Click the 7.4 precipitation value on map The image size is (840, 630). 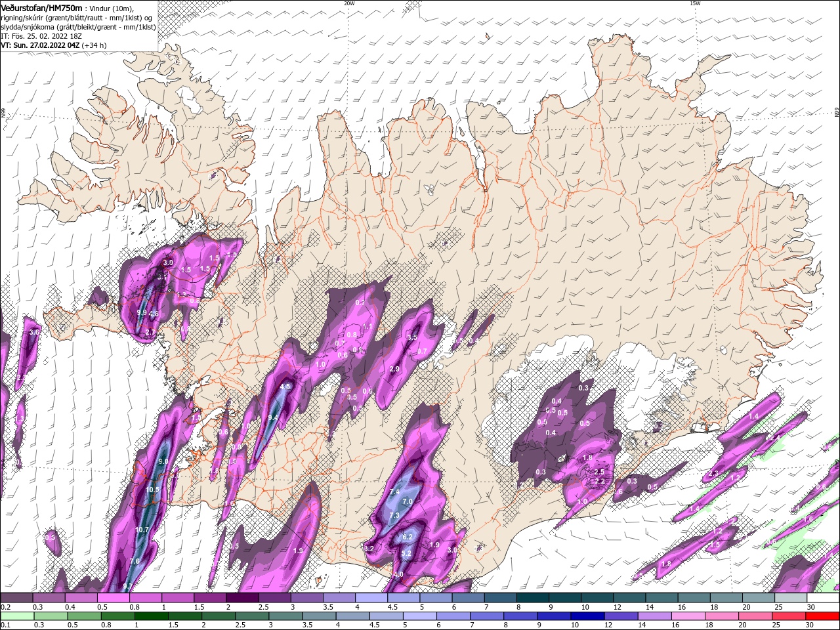click(x=394, y=492)
